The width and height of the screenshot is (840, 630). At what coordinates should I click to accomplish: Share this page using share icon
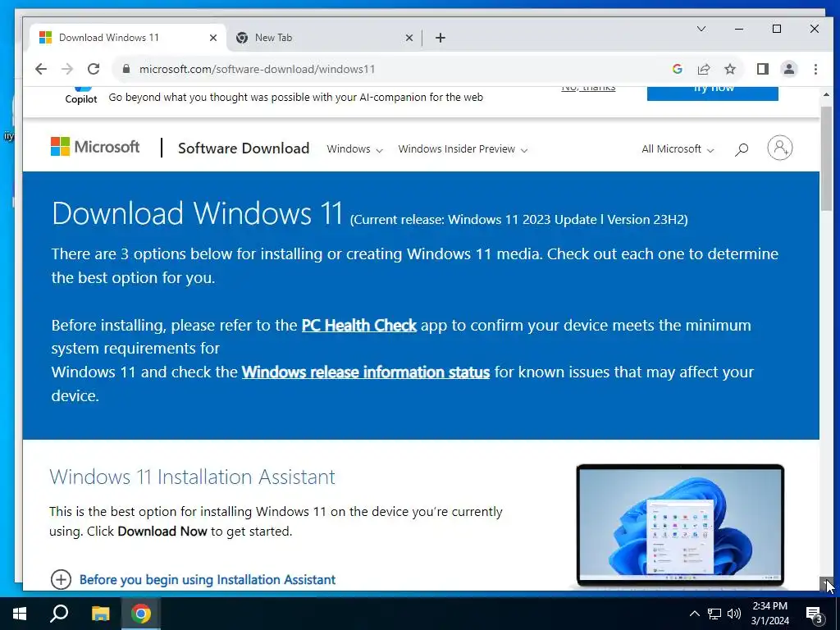pos(703,69)
